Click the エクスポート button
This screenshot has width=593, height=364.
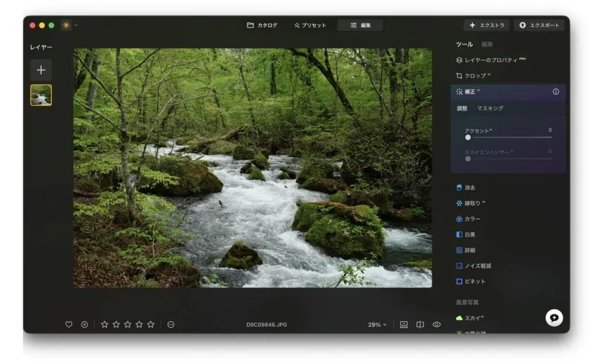point(538,25)
